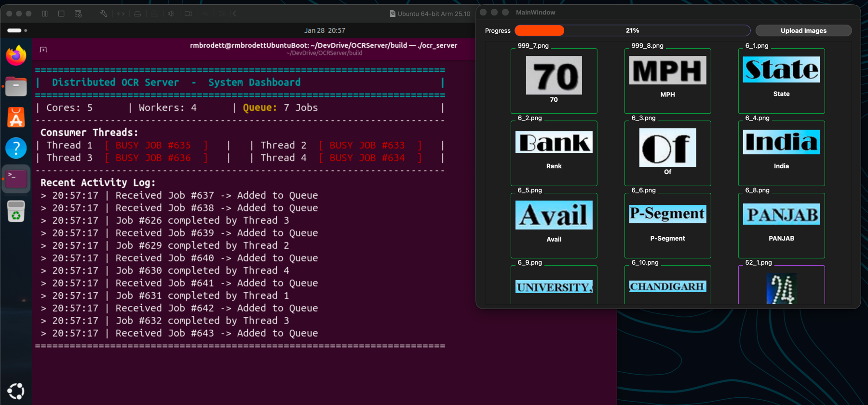
Task: Select the 6_10.png CHANDIGARH thumbnail
Action: point(667,286)
